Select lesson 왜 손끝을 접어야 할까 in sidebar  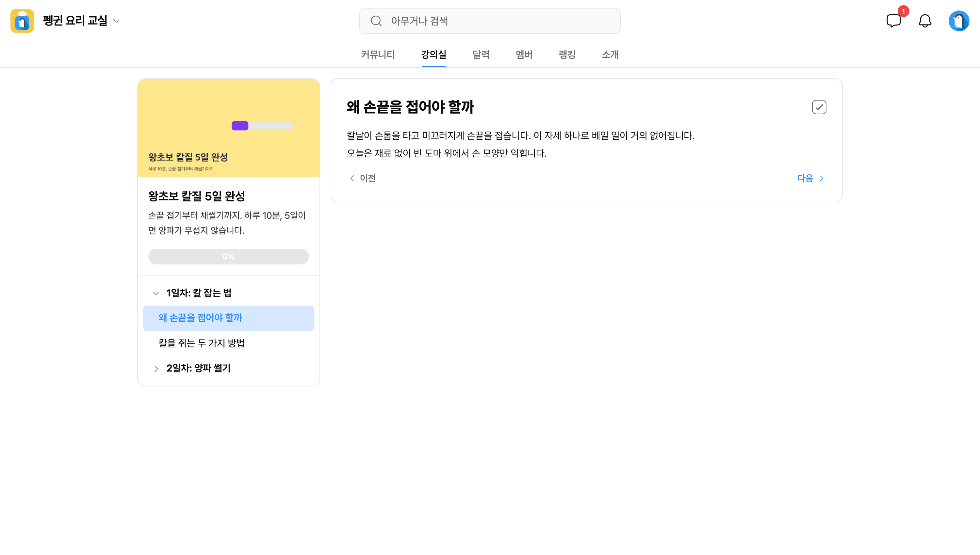click(x=228, y=318)
